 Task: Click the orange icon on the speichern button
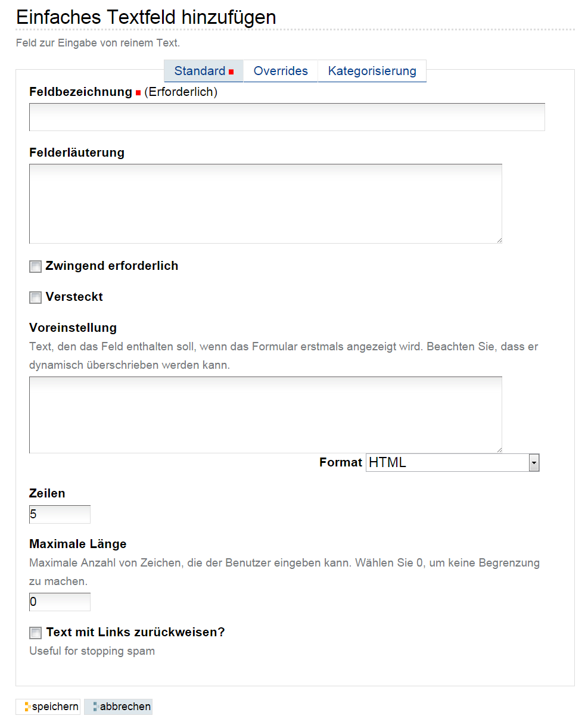27,707
